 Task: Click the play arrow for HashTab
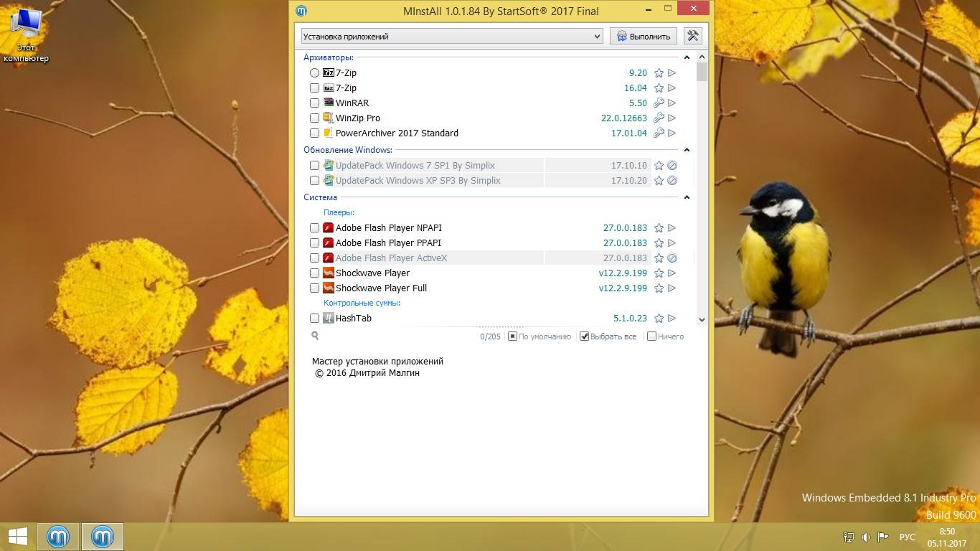[x=672, y=319]
